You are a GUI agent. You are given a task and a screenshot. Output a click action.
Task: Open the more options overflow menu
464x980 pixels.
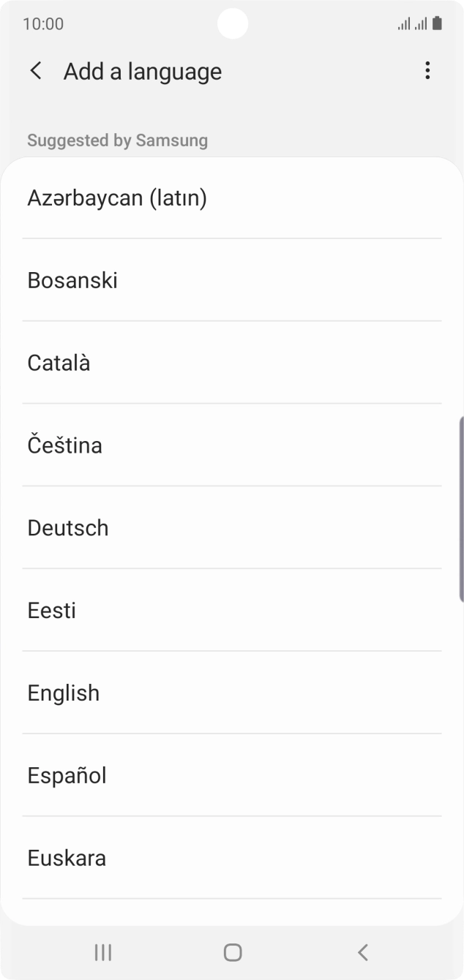click(x=427, y=71)
